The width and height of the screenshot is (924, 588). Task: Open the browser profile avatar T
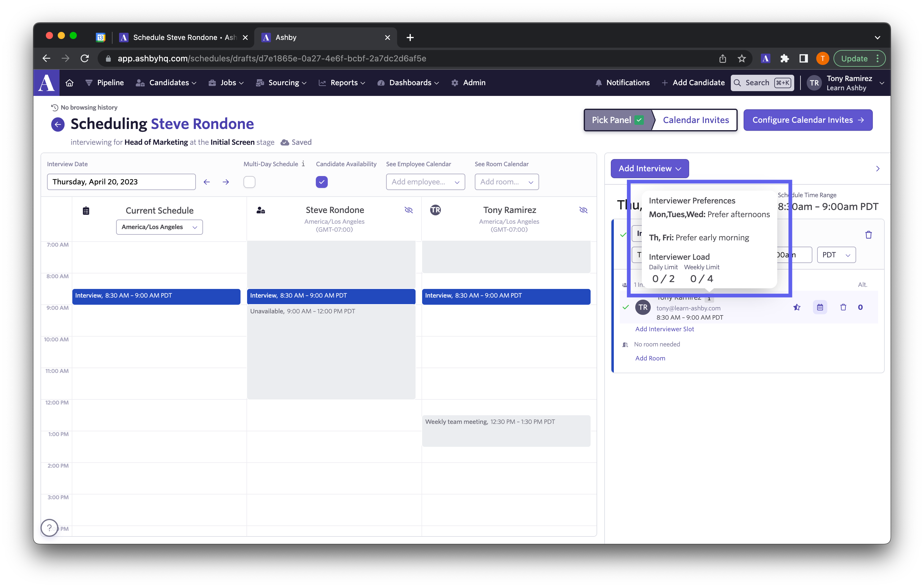(x=822, y=58)
